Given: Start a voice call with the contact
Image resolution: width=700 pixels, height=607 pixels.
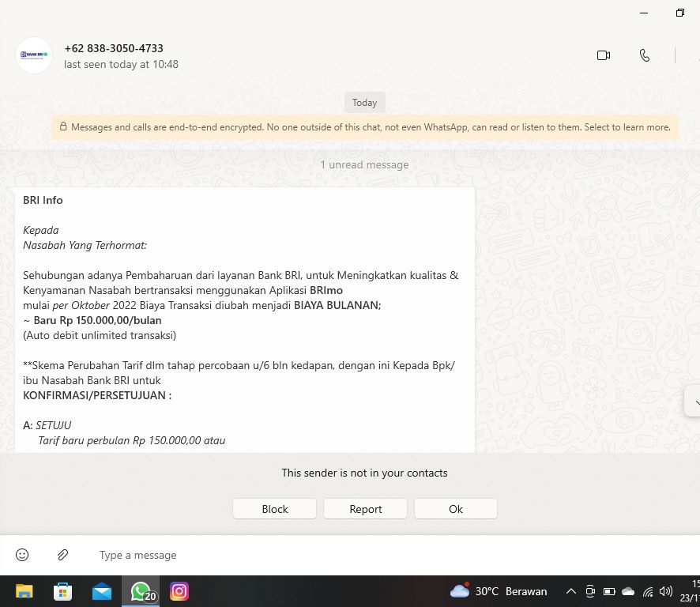Looking at the screenshot, I should pyautogui.click(x=644, y=55).
